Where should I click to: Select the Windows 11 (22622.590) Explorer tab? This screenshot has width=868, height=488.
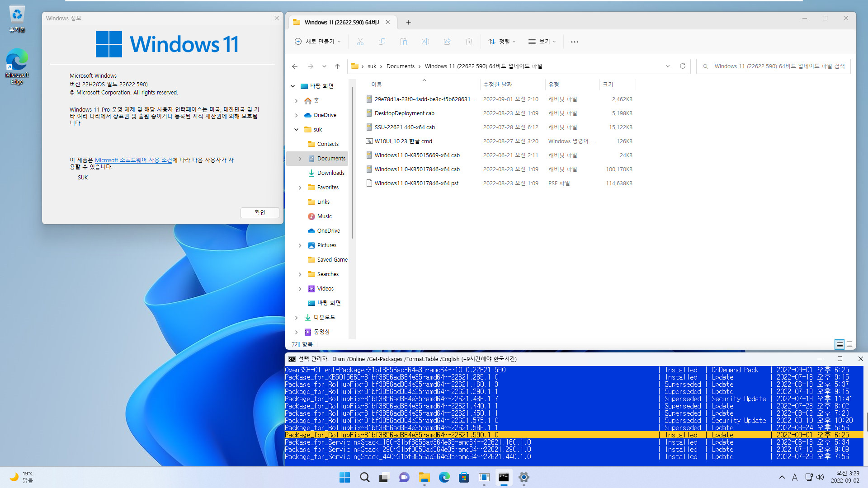click(x=341, y=22)
